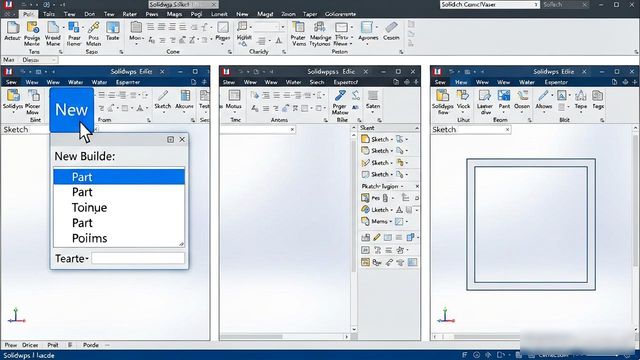Image resolution: width=640 pixels, height=360 pixels.
Task: Click the Akoum icon in left window
Action: (184, 99)
